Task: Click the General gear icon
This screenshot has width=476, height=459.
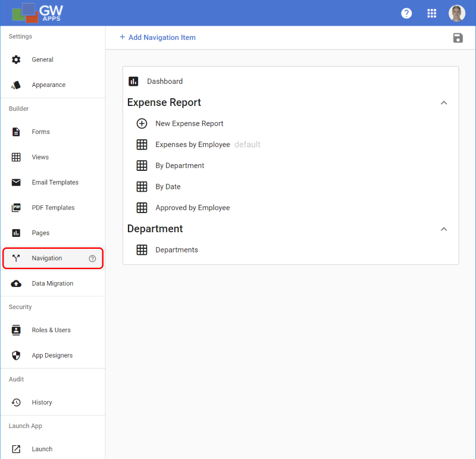Action: tap(16, 60)
